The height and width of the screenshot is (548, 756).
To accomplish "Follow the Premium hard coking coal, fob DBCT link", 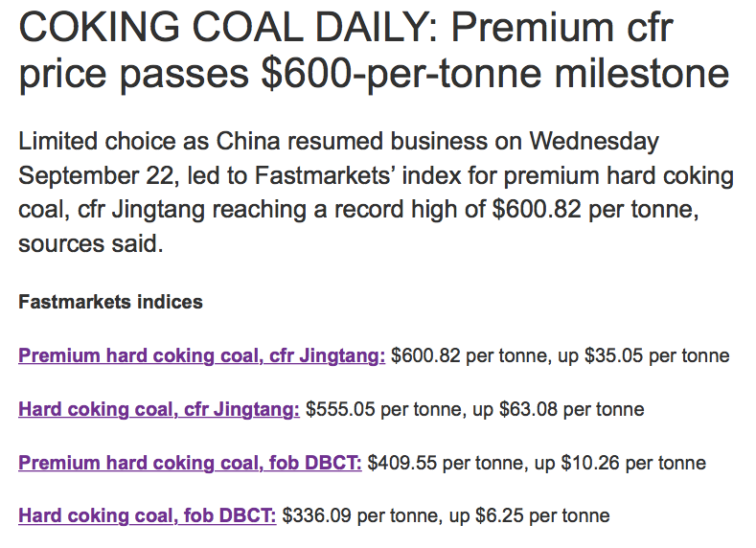I will (190, 463).
